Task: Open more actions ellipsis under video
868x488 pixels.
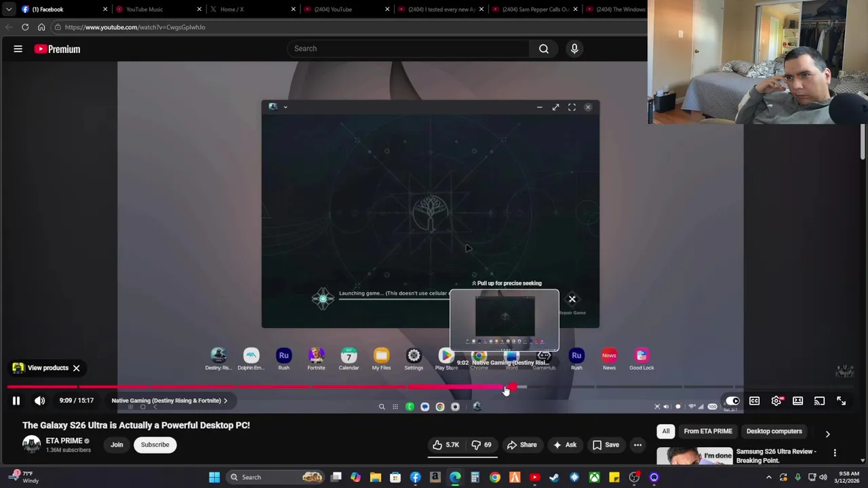Action: click(x=637, y=445)
